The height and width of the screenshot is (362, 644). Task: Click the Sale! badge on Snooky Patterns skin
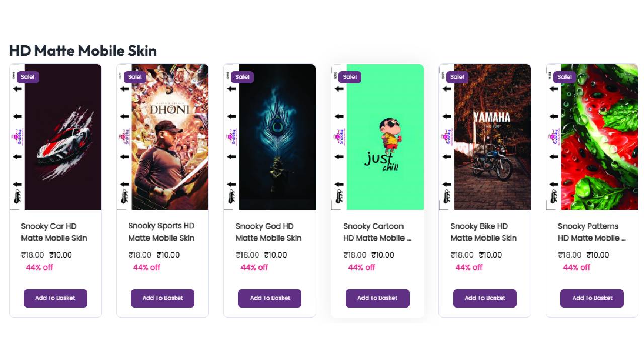(x=564, y=77)
